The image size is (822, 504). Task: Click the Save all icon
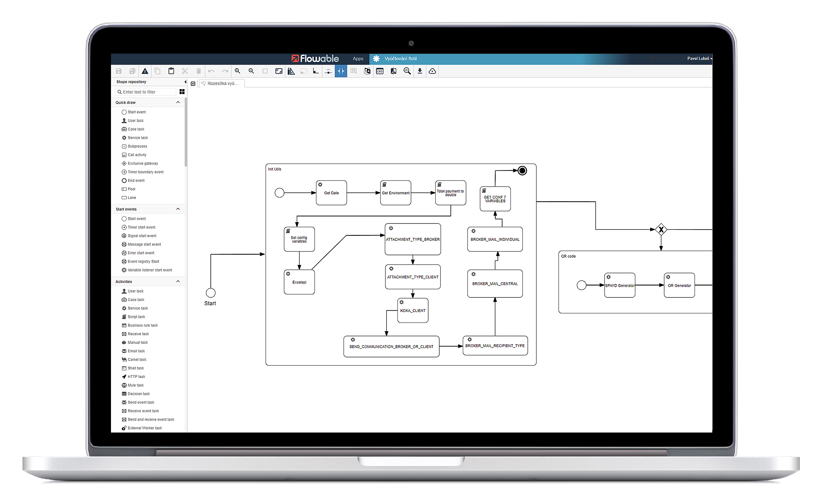tap(132, 71)
